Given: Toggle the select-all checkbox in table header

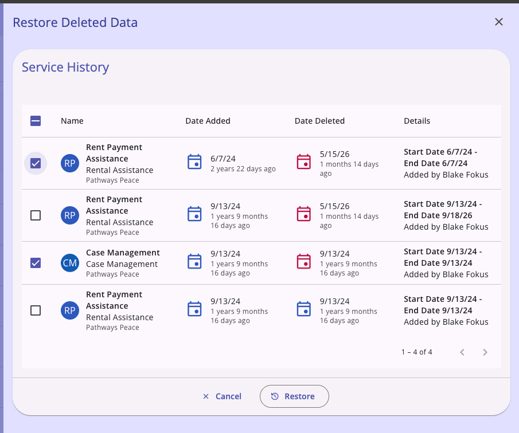Looking at the screenshot, I should coord(36,121).
